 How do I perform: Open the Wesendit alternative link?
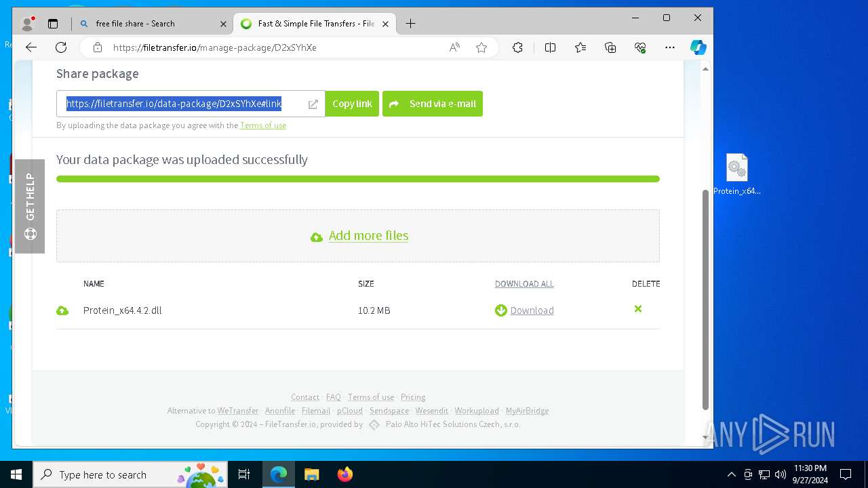[x=432, y=411]
